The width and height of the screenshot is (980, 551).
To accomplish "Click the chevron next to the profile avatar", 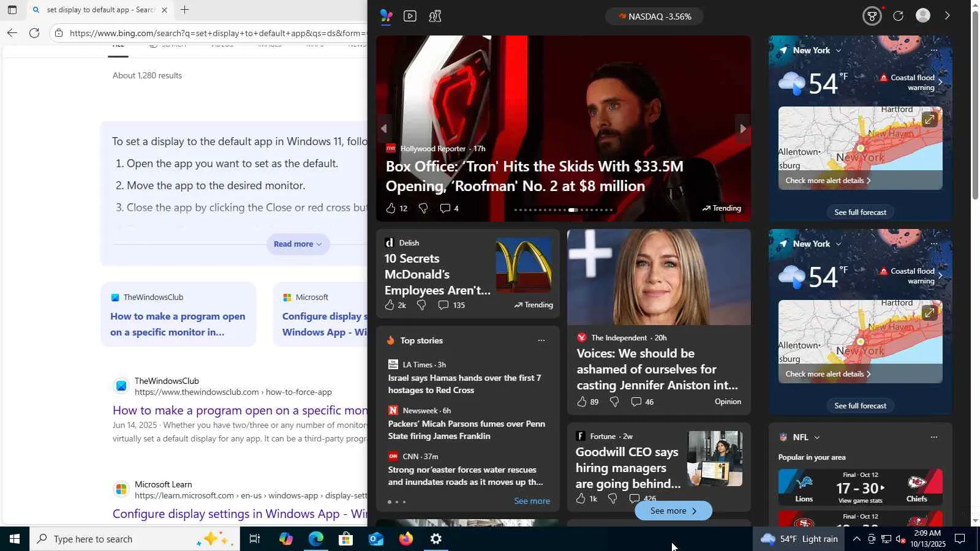I will coord(947,15).
